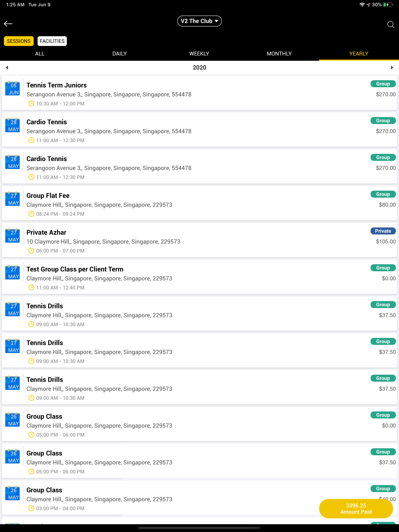The height and width of the screenshot is (532, 399).
Task: Select the YEARLY tab
Action: 359,54
